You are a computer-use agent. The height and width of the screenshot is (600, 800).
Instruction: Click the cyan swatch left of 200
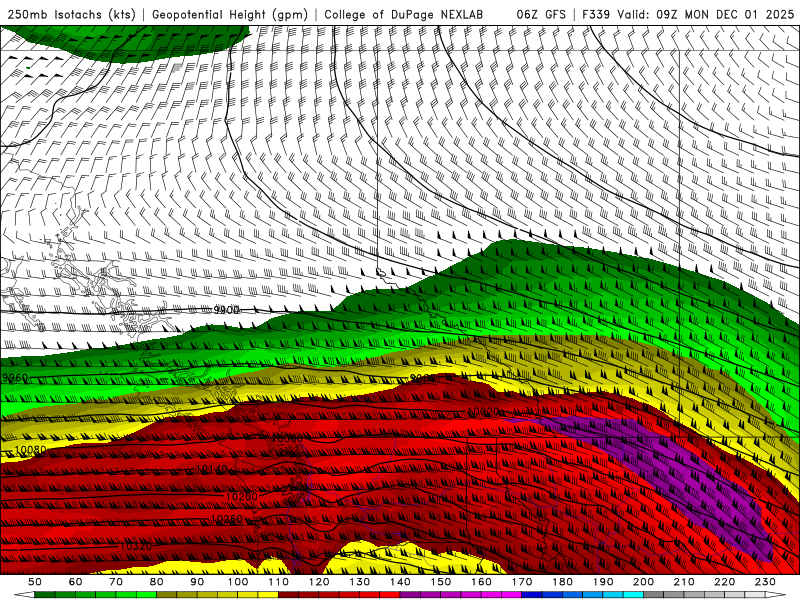(x=634, y=595)
